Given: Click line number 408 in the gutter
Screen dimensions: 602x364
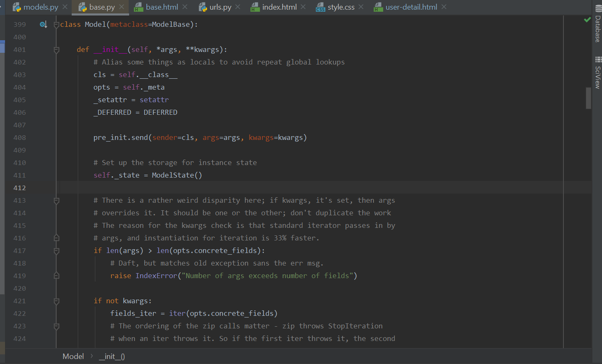Looking at the screenshot, I should (x=20, y=138).
